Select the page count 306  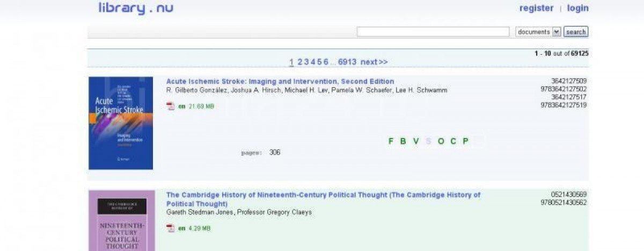point(275,153)
